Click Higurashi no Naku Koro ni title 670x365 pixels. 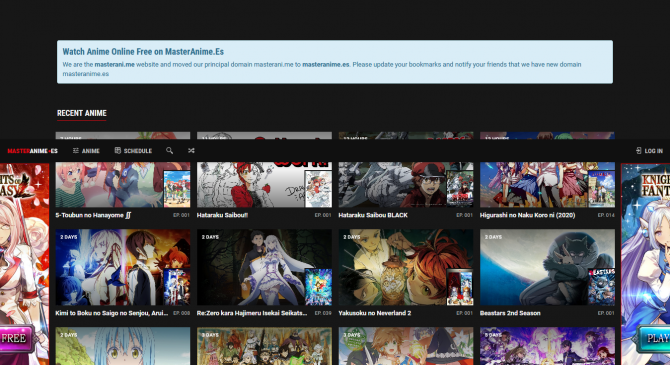pyautogui.click(x=527, y=215)
